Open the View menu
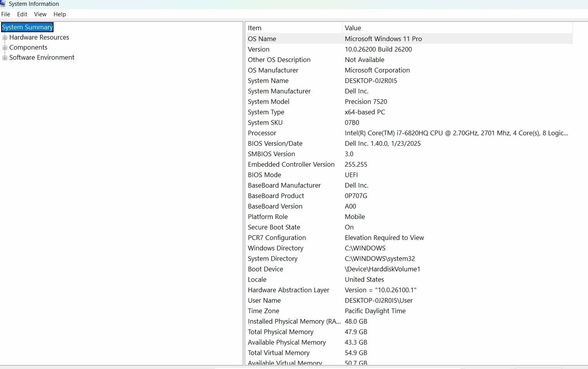Viewport: 588px width, 369px height. coord(40,14)
